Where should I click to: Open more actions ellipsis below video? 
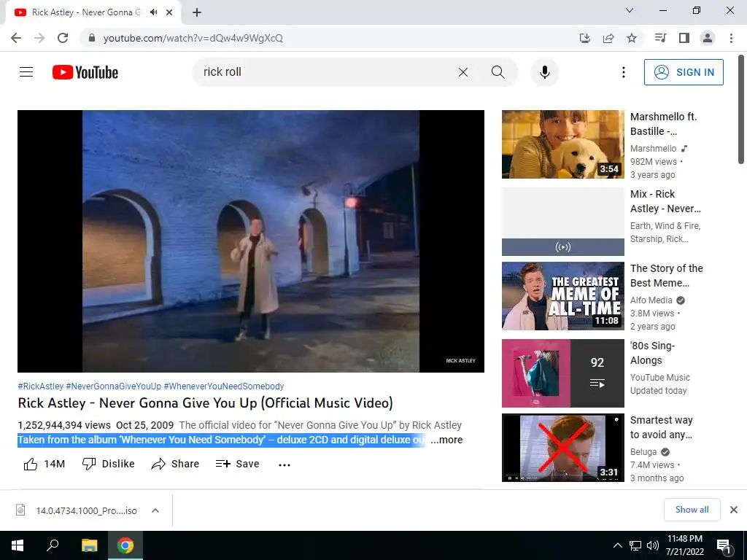pyautogui.click(x=285, y=464)
